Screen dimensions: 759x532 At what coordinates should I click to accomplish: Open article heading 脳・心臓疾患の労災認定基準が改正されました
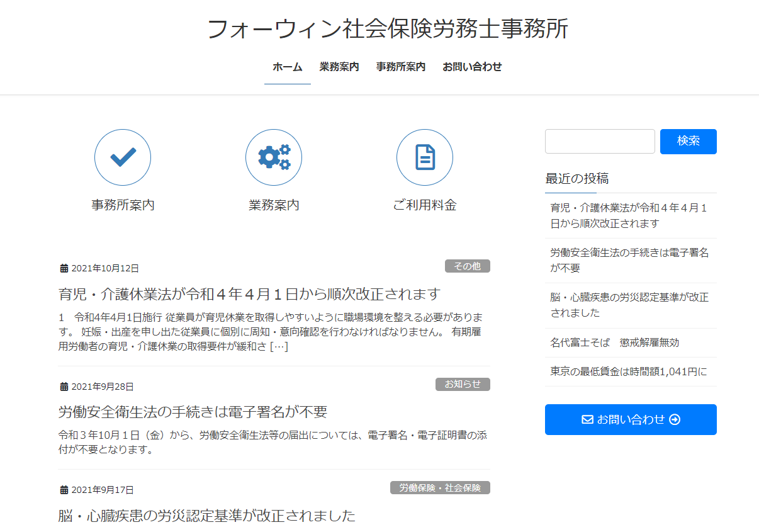(x=207, y=516)
